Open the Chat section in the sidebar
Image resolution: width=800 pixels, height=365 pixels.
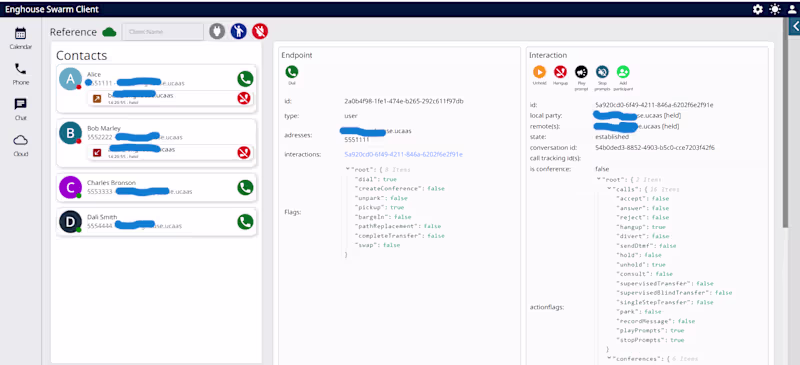[x=20, y=109]
